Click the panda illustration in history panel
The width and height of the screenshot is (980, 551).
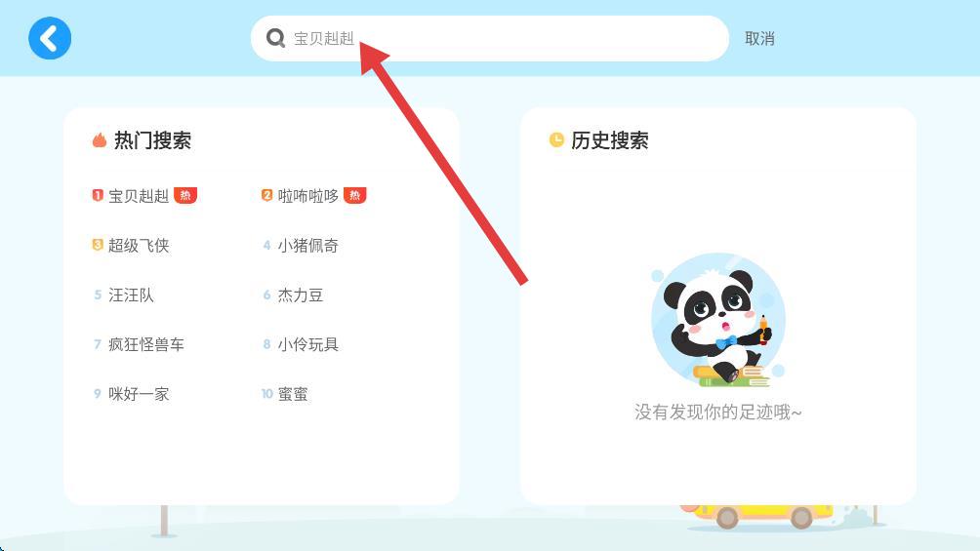point(718,320)
